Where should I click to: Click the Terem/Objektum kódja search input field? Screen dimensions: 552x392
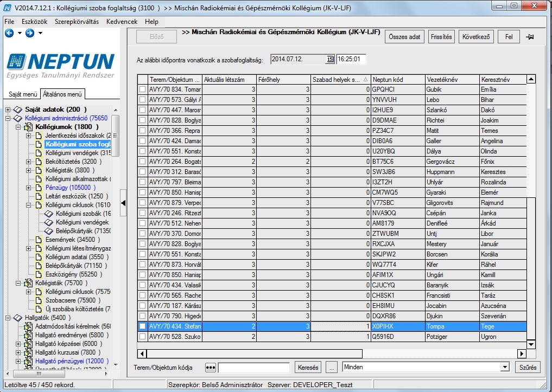[x=254, y=368]
